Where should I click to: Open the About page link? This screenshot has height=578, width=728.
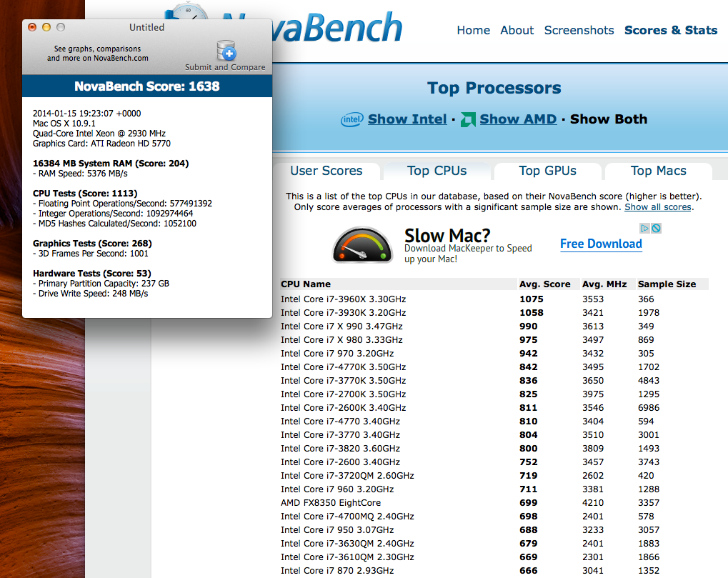pyautogui.click(x=517, y=30)
